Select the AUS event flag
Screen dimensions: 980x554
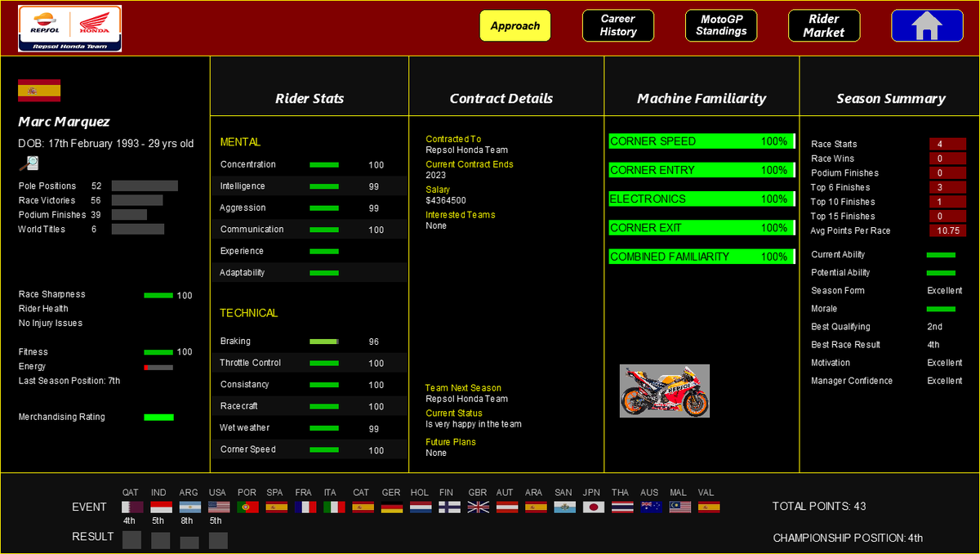tap(651, 507)
